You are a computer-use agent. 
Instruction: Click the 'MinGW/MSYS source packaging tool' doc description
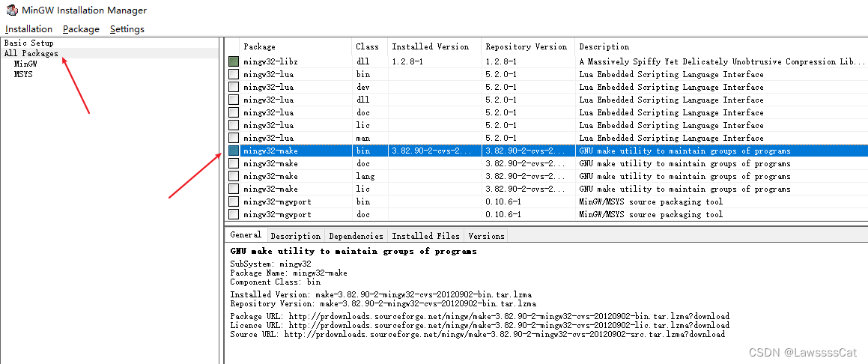(x=651, y=214)
